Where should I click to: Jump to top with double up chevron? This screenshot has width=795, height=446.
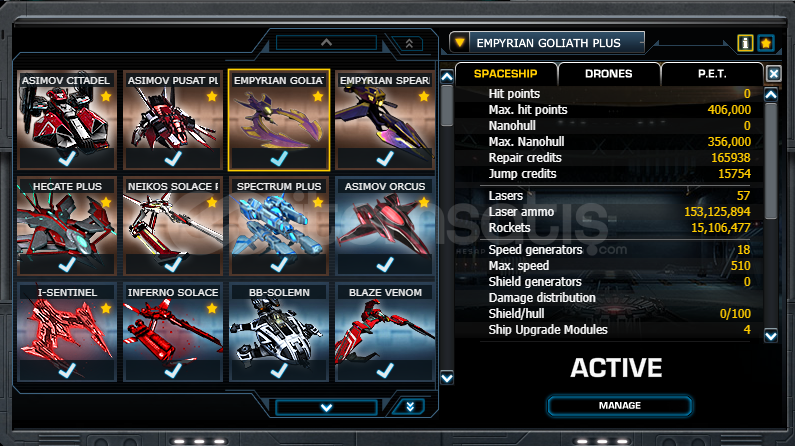(409, 44)
